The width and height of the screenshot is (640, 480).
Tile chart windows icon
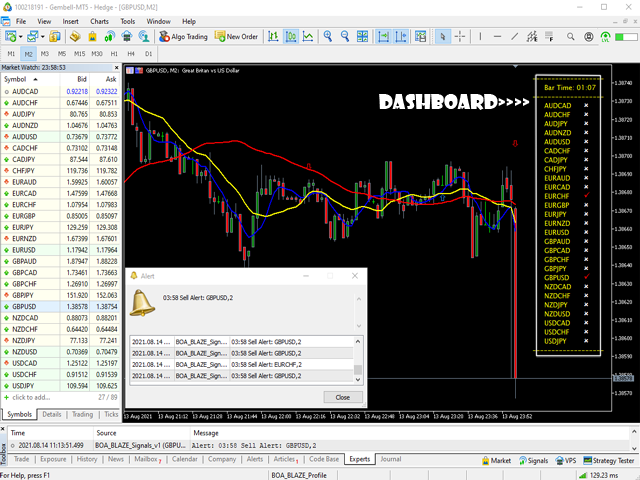pos(362,37)
